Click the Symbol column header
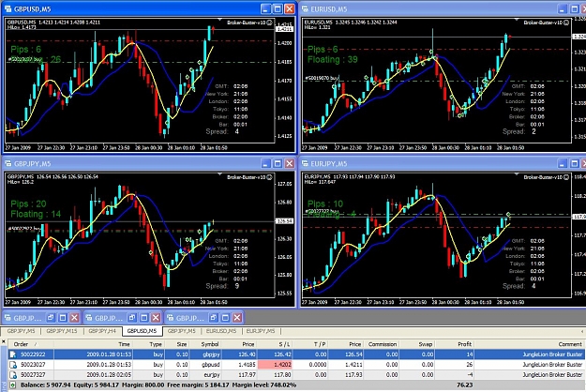Screen dimensions: 586x392 pos(204,344)
